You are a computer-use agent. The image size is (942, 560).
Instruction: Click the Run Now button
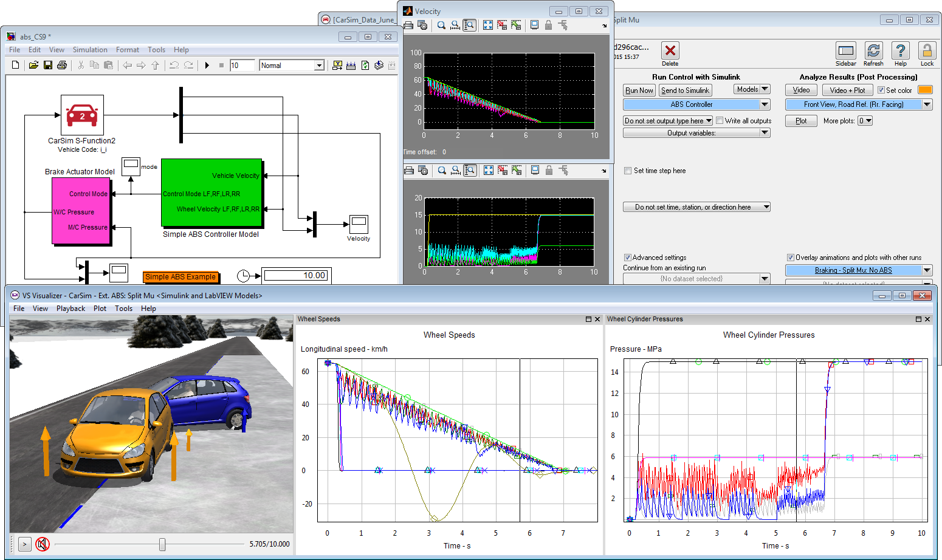tap(639, 90)
